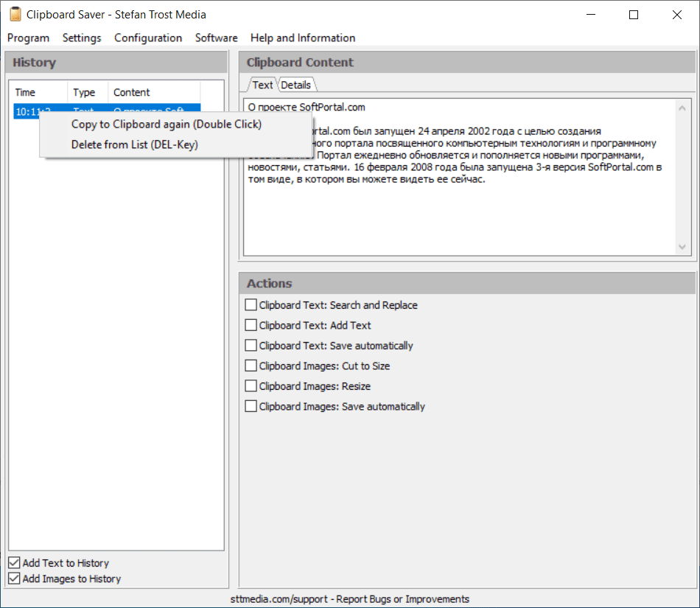
Task: Enable Clipboard Images: Resize
Action: coord(307,386)
